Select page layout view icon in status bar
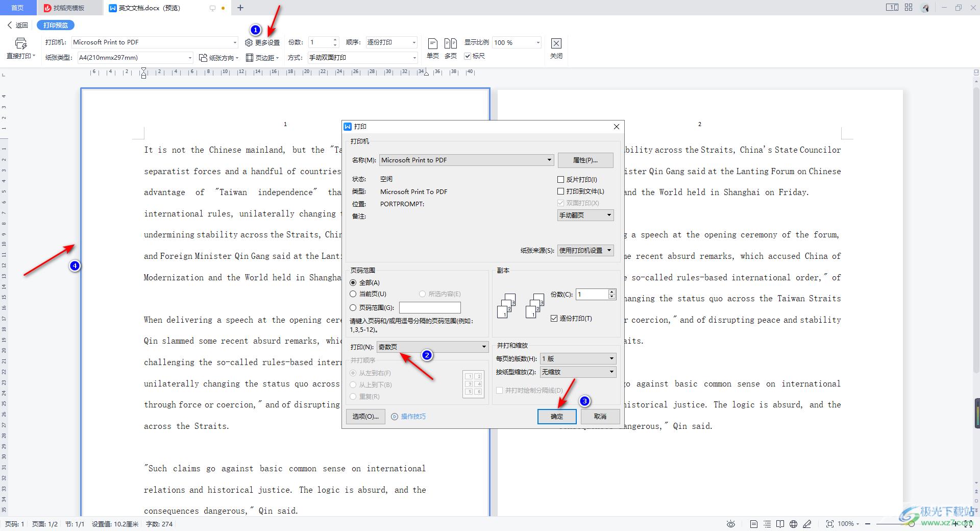980x531 pixels. [x=753, y=524]
